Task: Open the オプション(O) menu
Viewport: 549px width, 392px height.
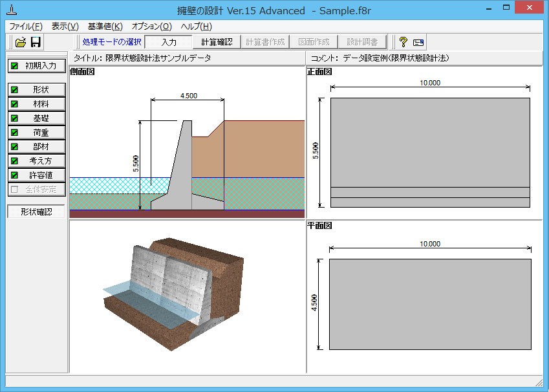Action: coord(151,27)
